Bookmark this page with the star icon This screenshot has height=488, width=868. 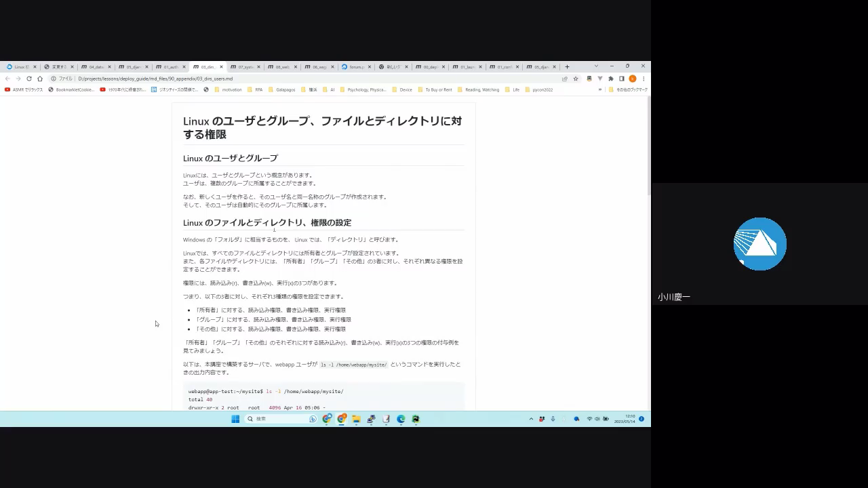tap(576, 79)
